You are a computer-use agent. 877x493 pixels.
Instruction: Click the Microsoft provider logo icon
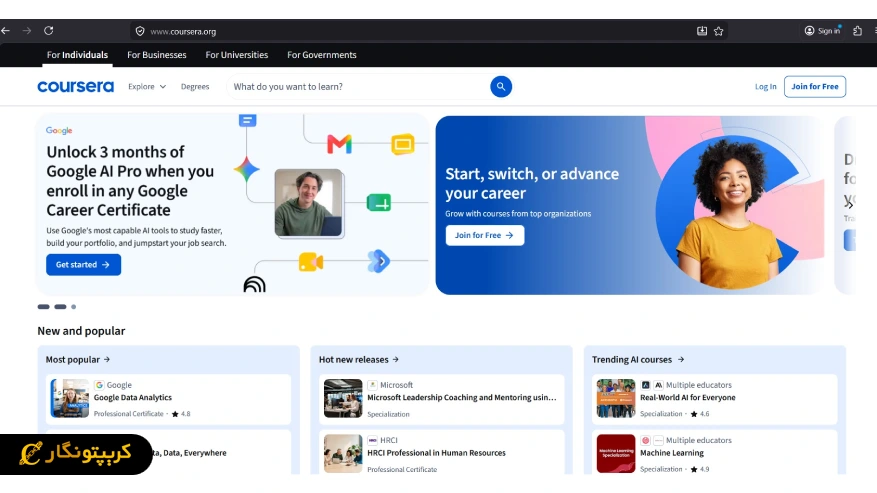pos(373,385)
